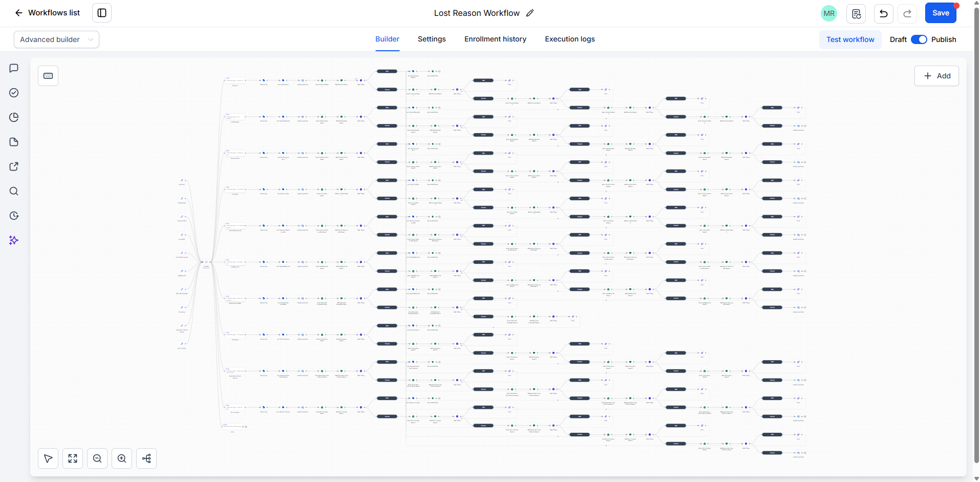This screenshot has width=980, height=482.
Task: Open the checkmark circle icon in sidebar
Action: 14,93
